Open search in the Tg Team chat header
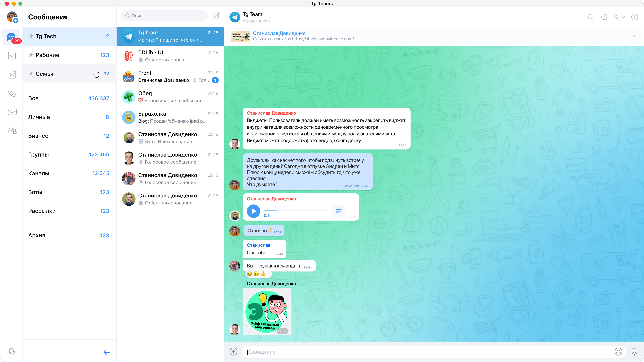Viewport: 644px width, 362px height. 590,17
